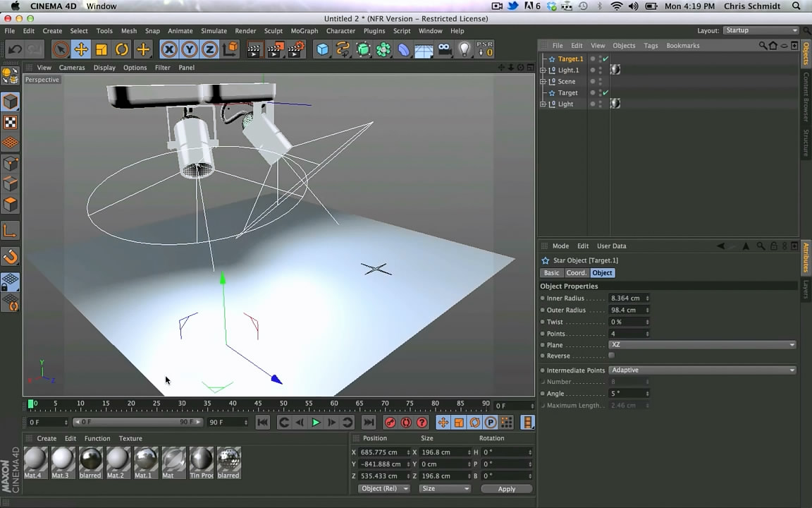Expand the Light.1 object hierarchy
The image size is (812, 508).
[543, 70]
